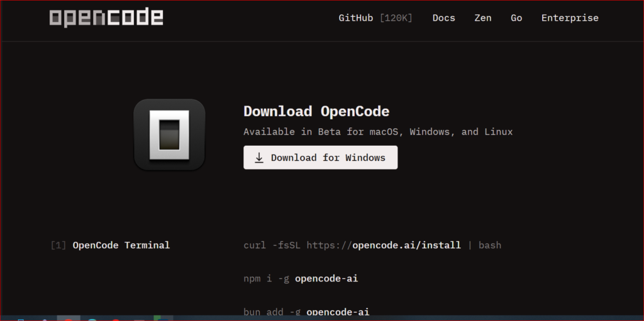Click the opencode.ai/install URL text

pyautogui.click(x=406, y=245)
